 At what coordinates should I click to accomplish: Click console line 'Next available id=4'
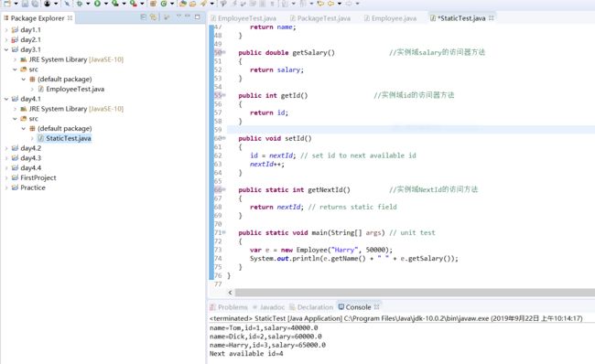click(x=246, y=353)
